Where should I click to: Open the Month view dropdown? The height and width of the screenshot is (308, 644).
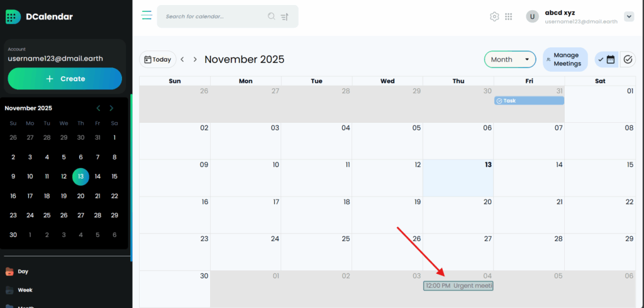click(509, 59)
